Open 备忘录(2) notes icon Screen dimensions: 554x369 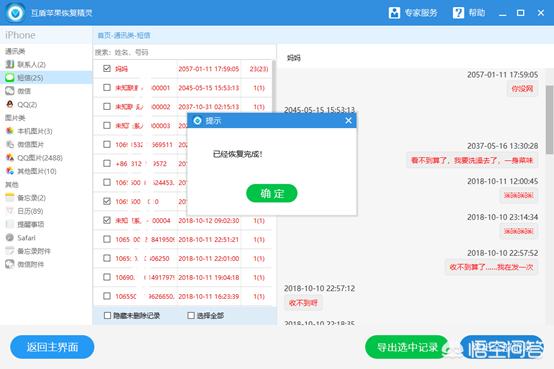tap(10, 198)
